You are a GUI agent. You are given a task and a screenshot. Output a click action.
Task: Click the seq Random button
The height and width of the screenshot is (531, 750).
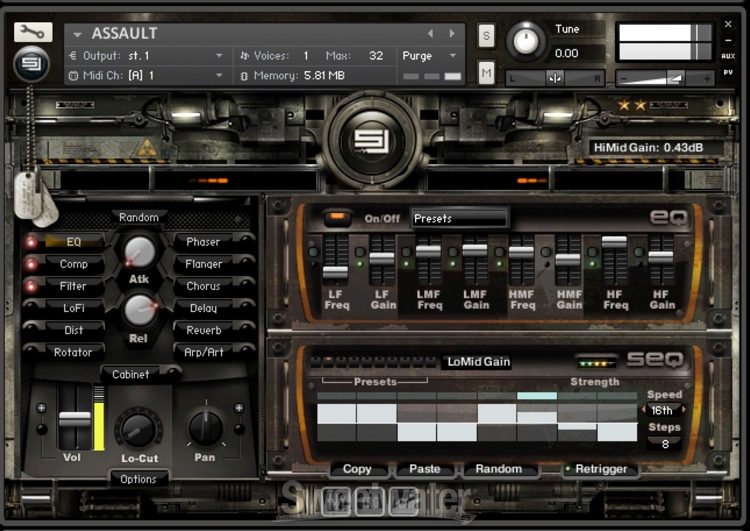click(499, 469)
